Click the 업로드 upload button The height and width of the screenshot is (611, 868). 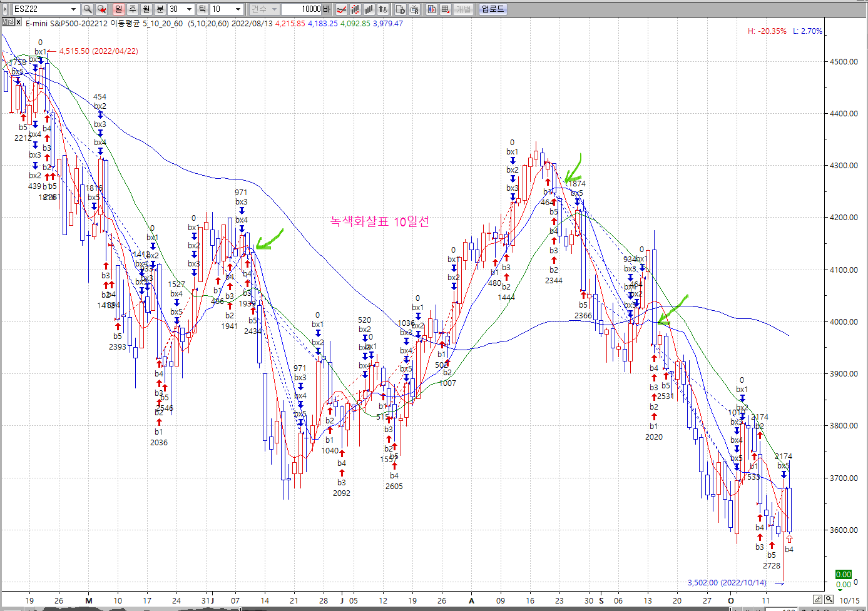point(493,9)
